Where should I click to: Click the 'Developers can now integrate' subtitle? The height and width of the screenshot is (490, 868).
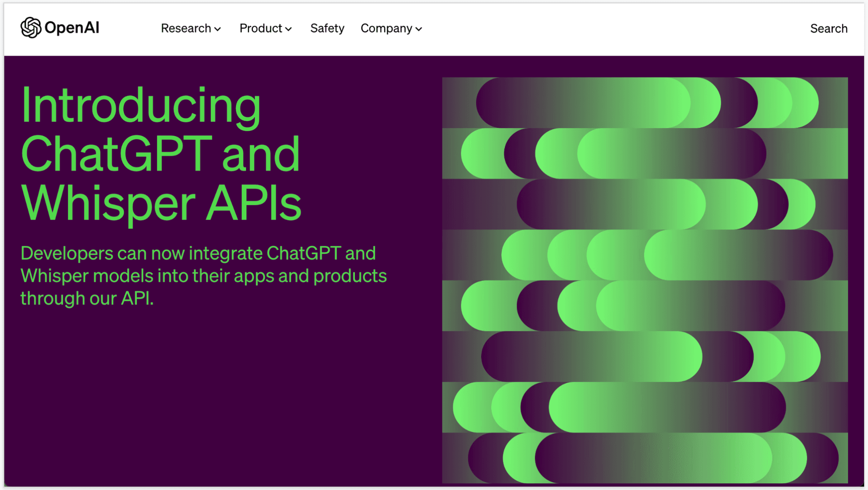[x=198, y=253]
